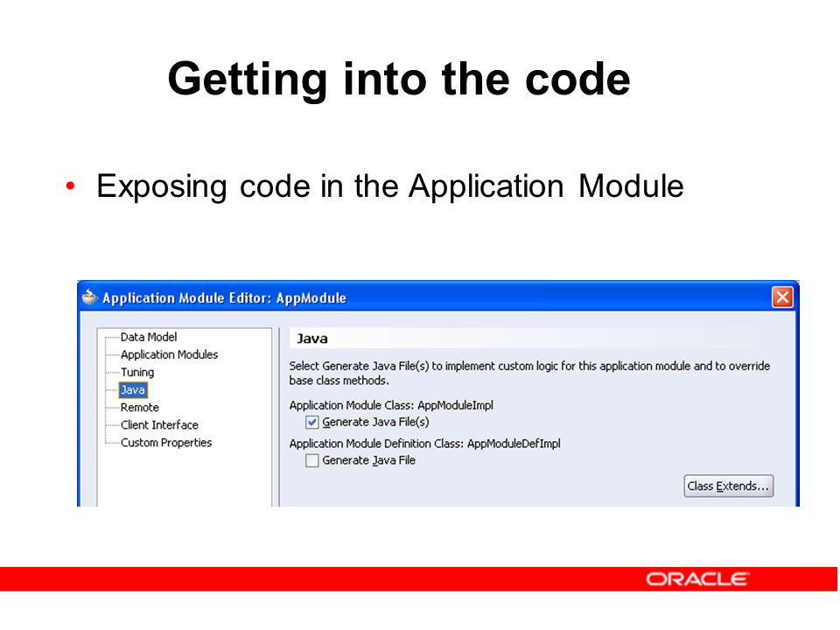
Task: Click the Application Module Editor title bar icon
Action: click(89, 297)
